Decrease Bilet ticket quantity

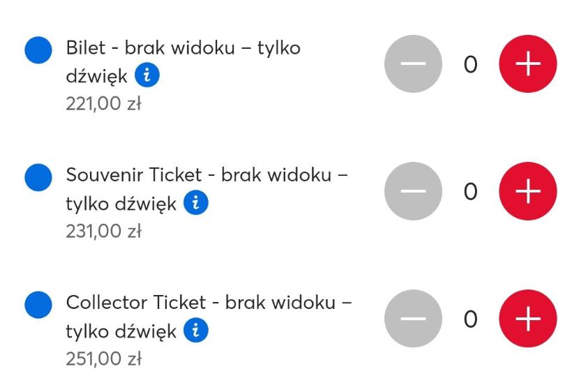413,64
